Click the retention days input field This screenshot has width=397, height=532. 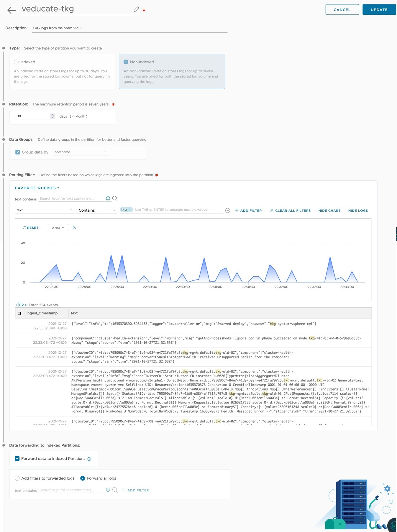(32, 116)
